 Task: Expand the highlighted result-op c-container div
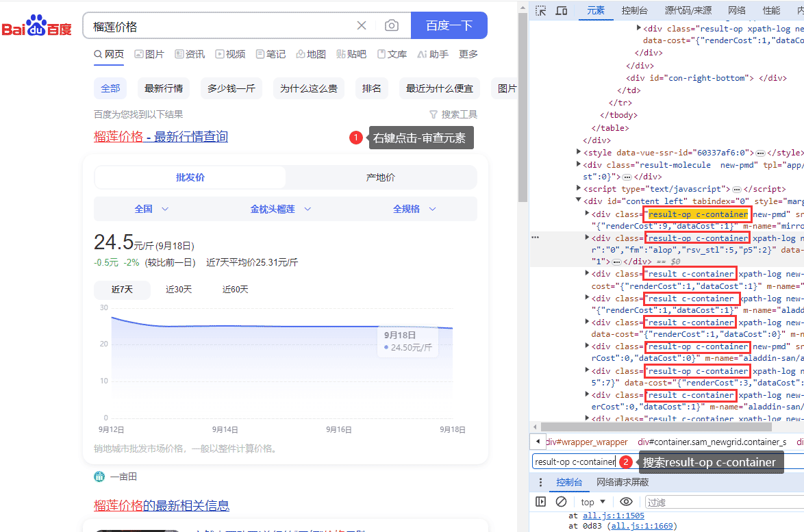point(587,213)
